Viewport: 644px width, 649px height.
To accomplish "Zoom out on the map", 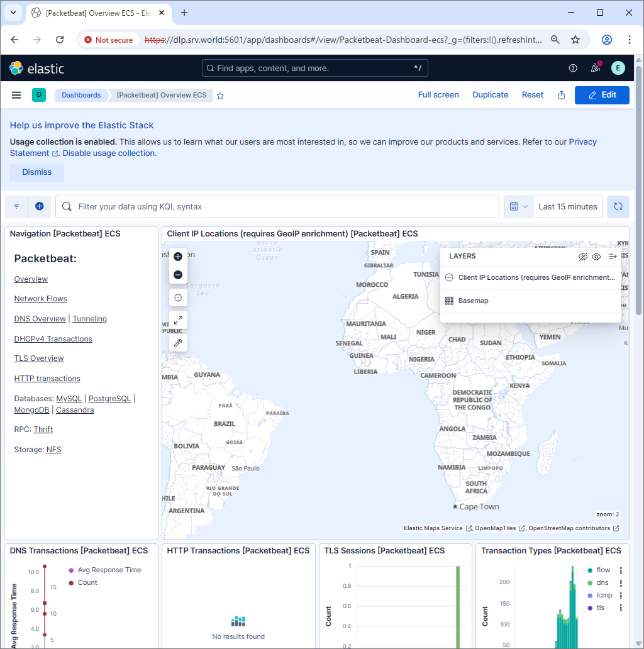I will pos(178,275).
